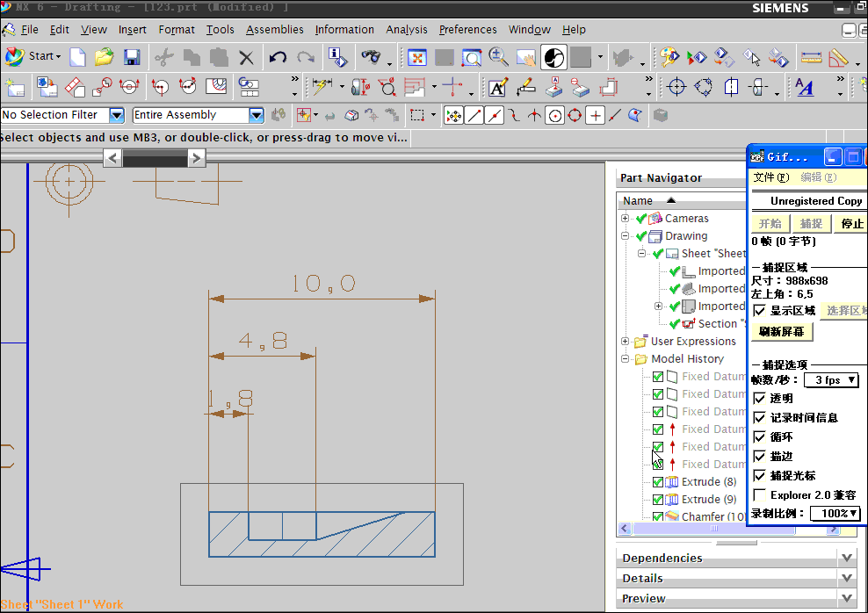Open the Insert menu
The width and height of the screenshot is (868, 613).
point(133,29)
